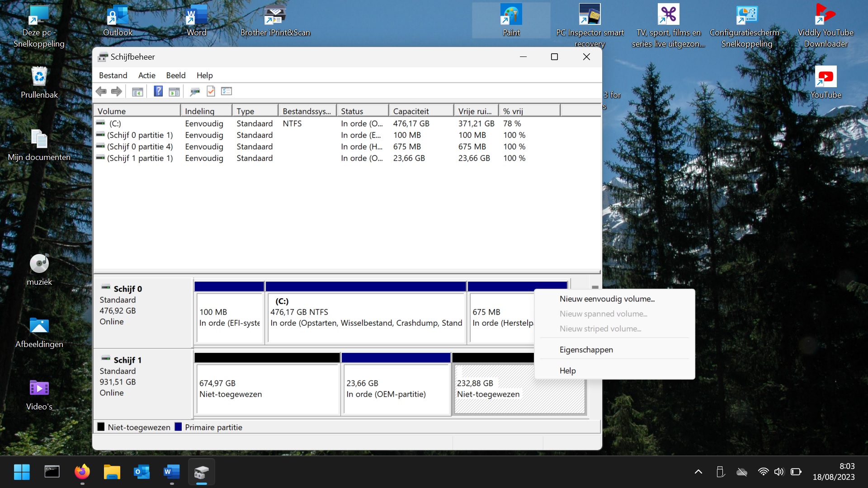Show hidden system tray icons chevron

[698, 472]
